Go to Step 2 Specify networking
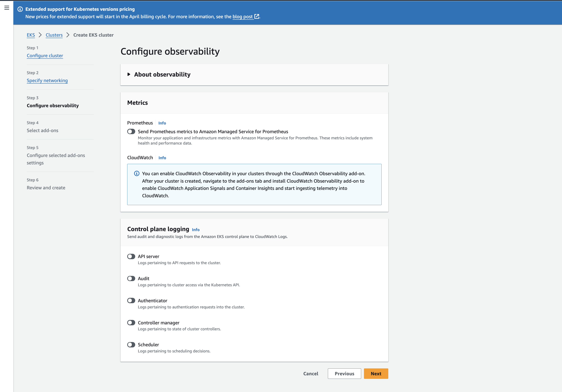562x392 pixels. point(47,80)
